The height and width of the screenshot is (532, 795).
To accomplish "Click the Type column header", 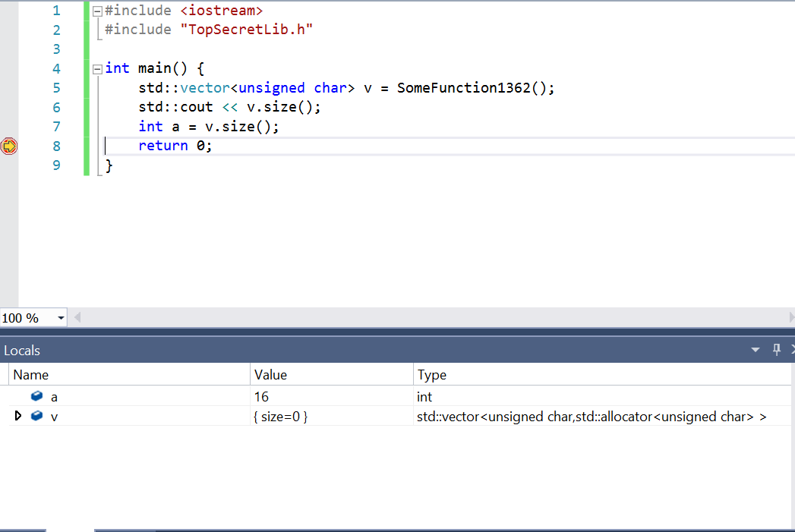I will tap(602, 374).
